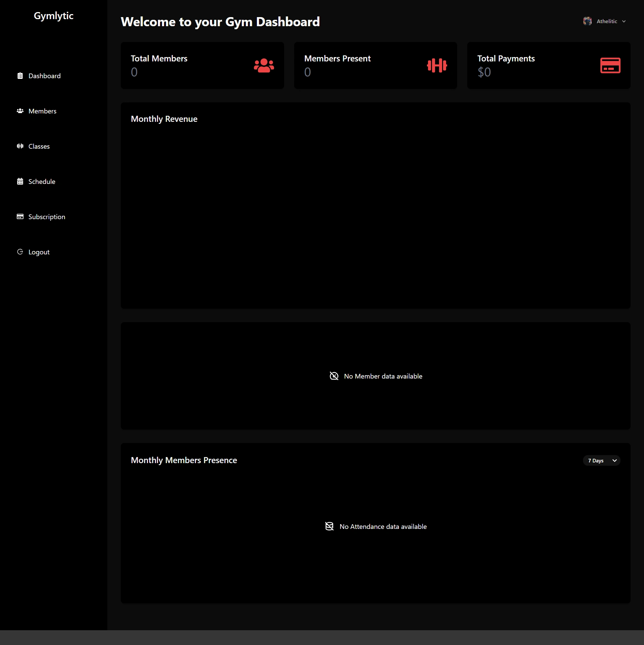Click the red Total Payments card icon
The width and height of the screenshot is (644, 645).
pyautogui.click(x=610, y=65)
